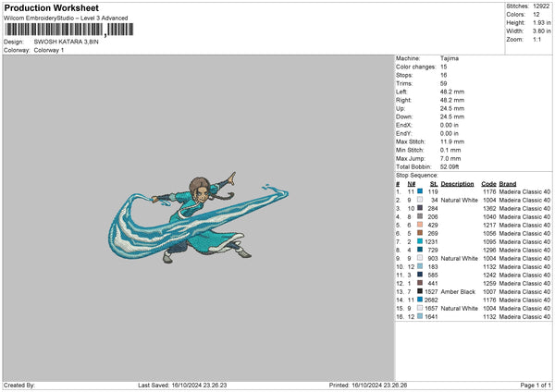
Task: Select the 'Amber Black' description
Action: coord(458,291)
